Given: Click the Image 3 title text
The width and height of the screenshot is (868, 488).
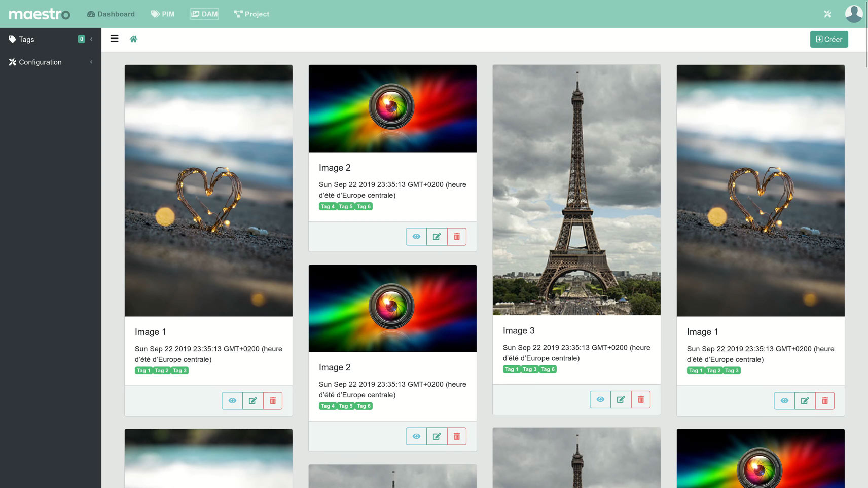Looking at the screenshot, I should tap(519, 330).
